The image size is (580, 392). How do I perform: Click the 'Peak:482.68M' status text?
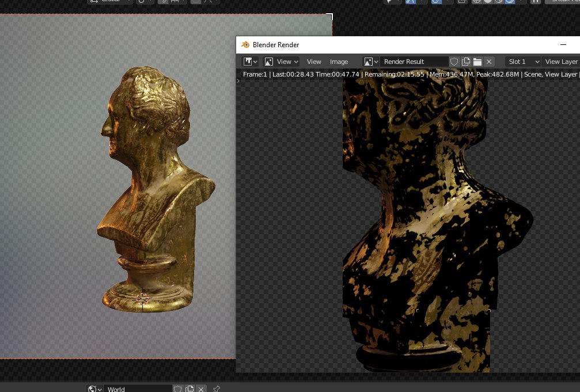(498, 74)
